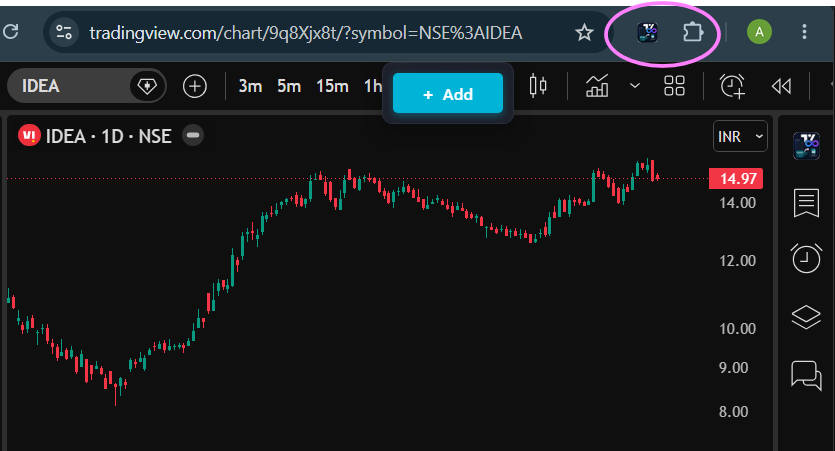Switch to the 15m timeframe

click(x=332, y=86)
